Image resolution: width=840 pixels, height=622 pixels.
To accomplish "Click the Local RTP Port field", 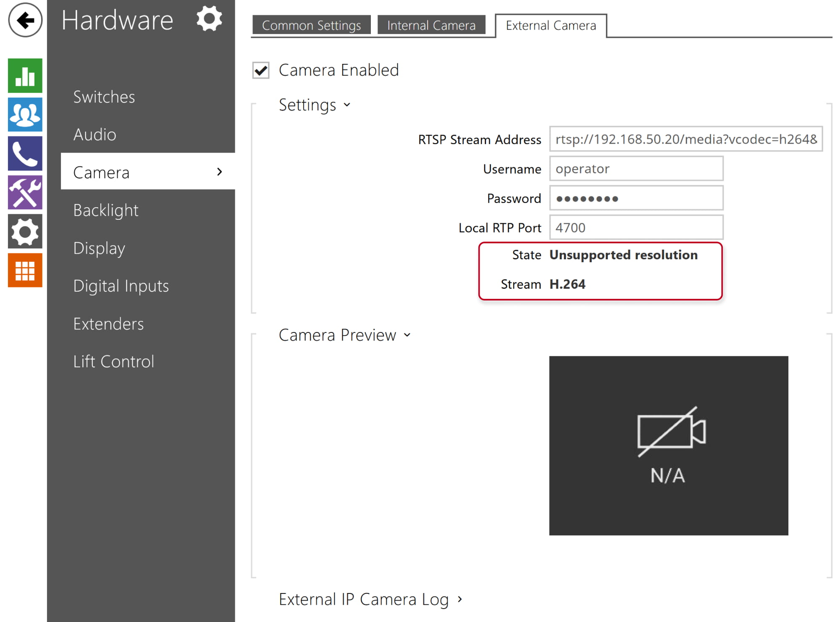I will (x=636, y=227).
